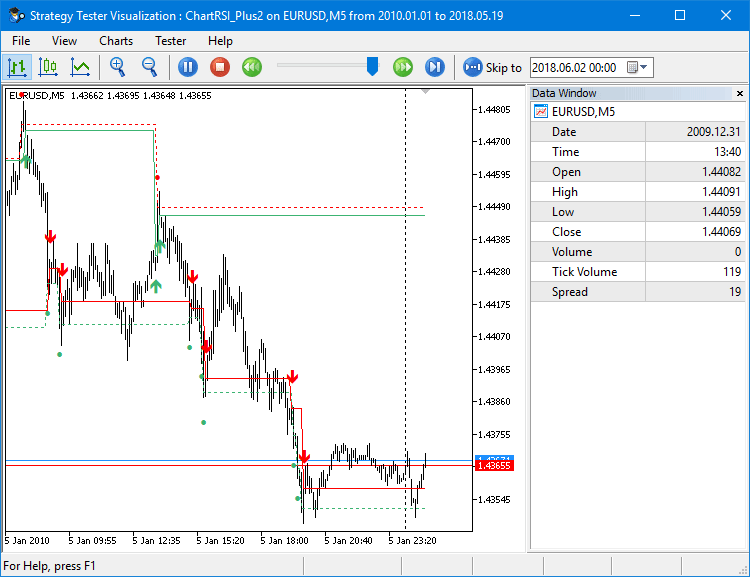Close the Data Window panel
Image resolution: width=750 pixels, height=577 pixels.
738,93
